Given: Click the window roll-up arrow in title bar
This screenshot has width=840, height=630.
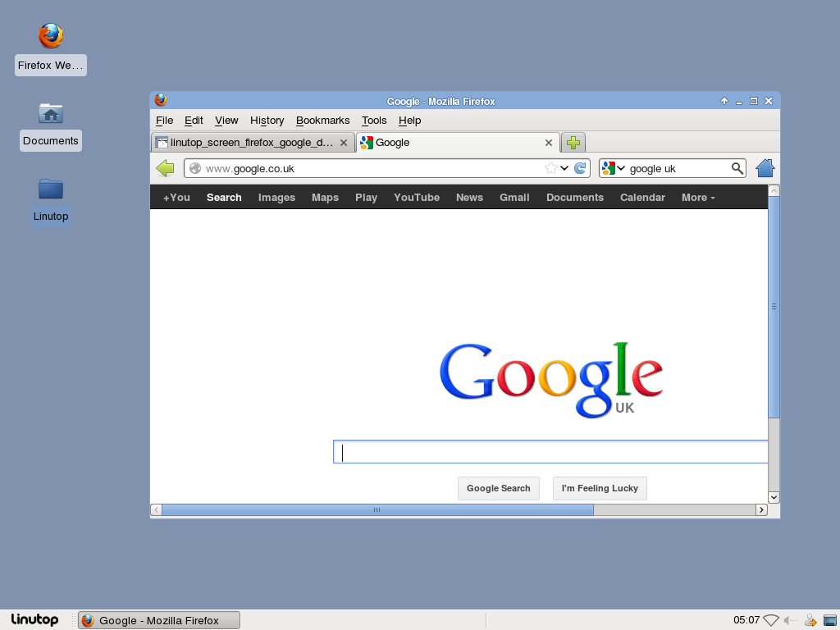Looking at the screenshot, I should click(x=724, y=101).
